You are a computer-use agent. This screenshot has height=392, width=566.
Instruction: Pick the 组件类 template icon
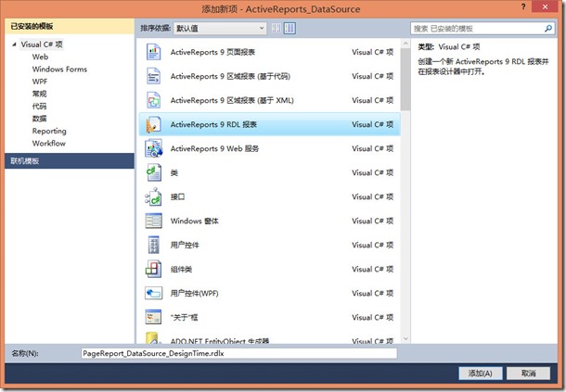[153, 270]
